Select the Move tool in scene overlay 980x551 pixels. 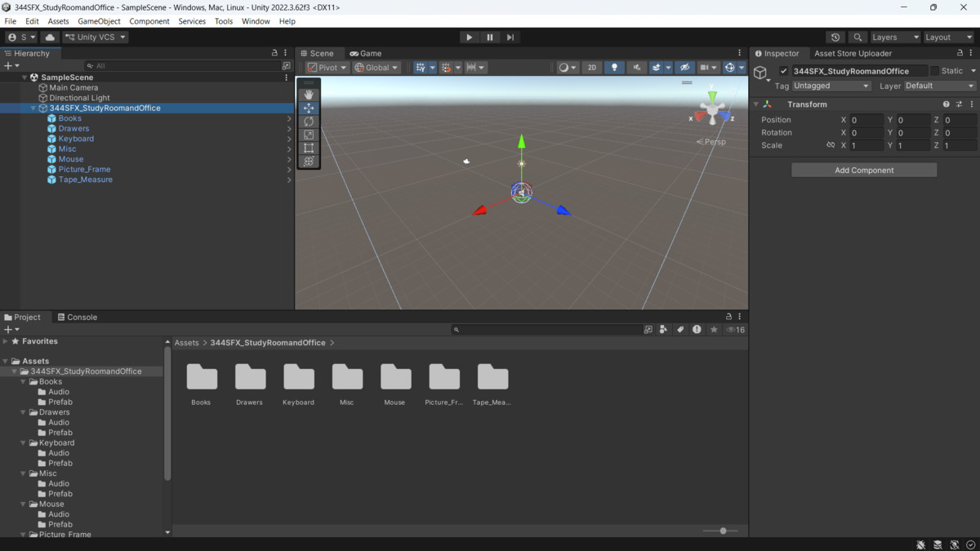(309, 108)
